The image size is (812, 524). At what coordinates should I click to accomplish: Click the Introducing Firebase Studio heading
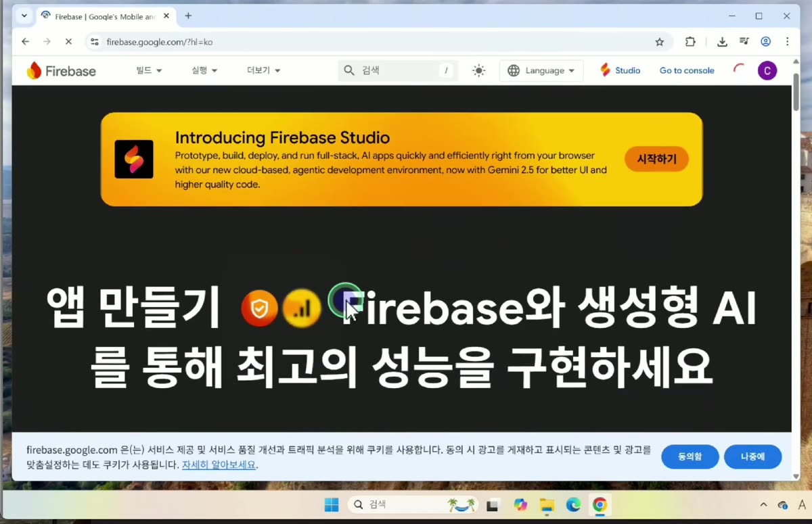282,138
